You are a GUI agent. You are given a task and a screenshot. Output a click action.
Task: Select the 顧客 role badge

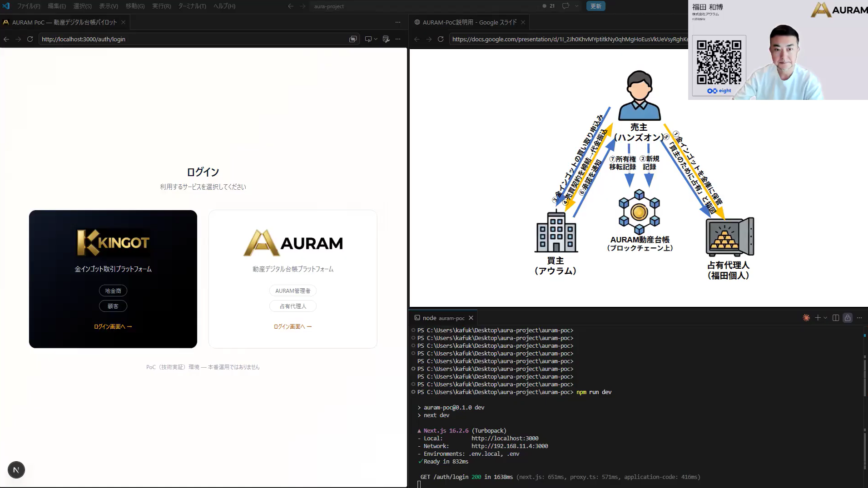(113, 306)
